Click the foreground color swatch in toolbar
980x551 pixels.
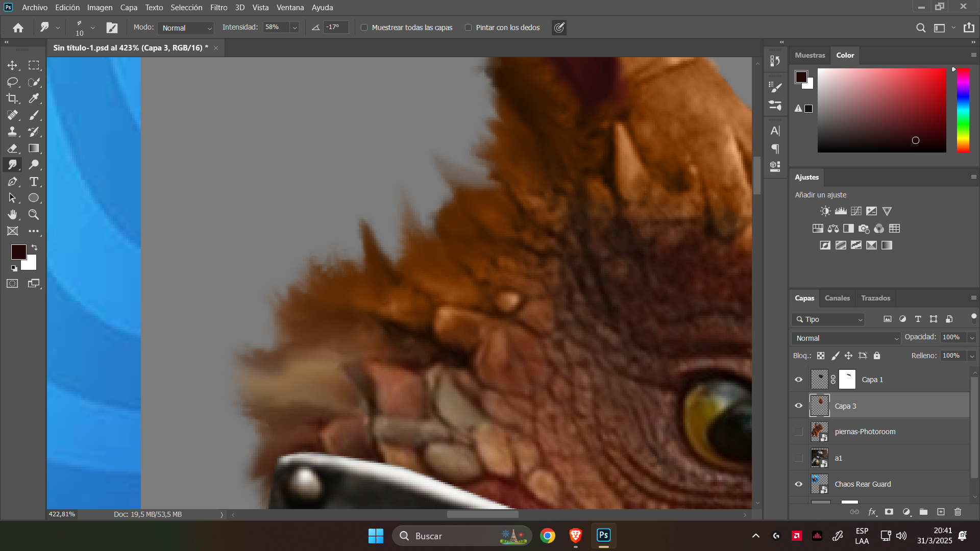click(19, 252)
